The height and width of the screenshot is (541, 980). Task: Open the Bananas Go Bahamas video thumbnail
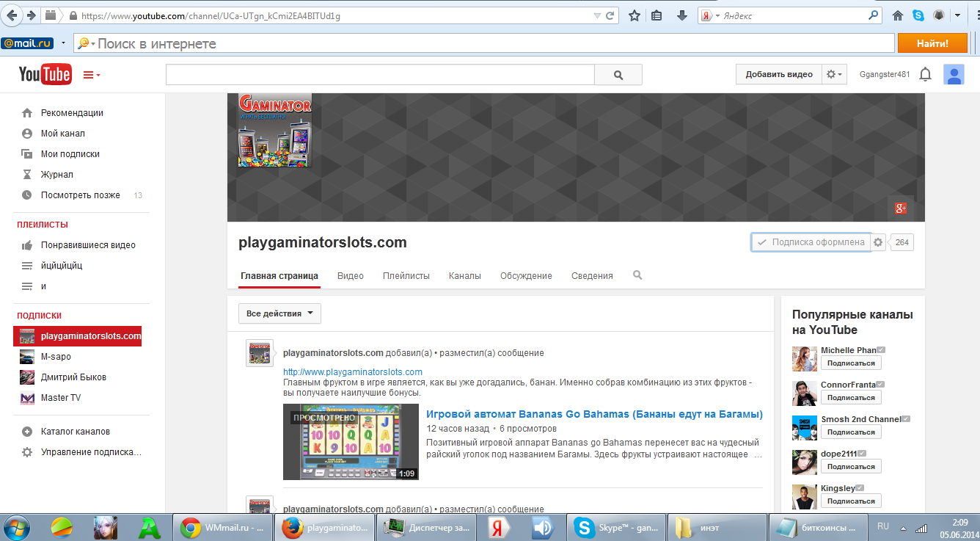351,442
